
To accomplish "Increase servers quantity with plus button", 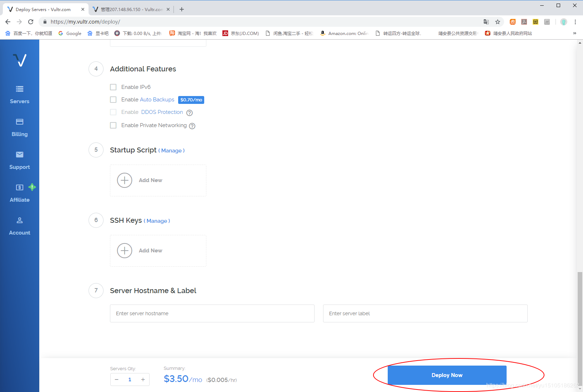I will coord(143,380).
